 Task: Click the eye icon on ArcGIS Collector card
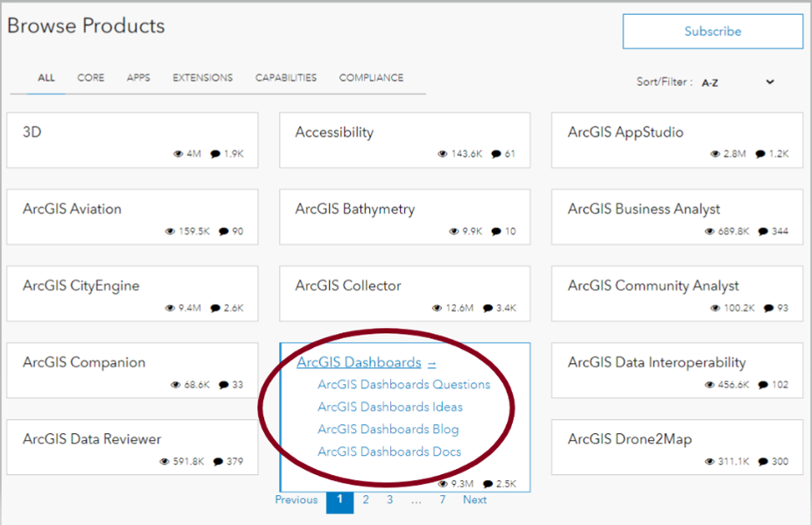437,308
